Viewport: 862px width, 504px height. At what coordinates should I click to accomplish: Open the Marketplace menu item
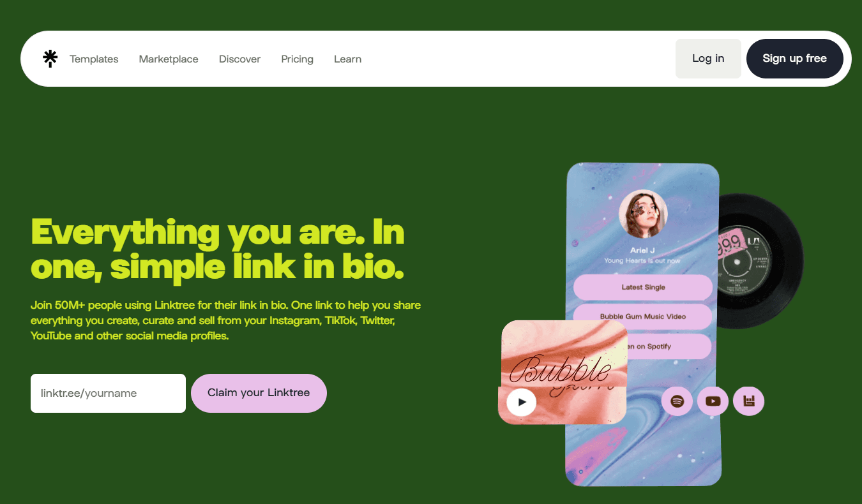coord(169,59)
